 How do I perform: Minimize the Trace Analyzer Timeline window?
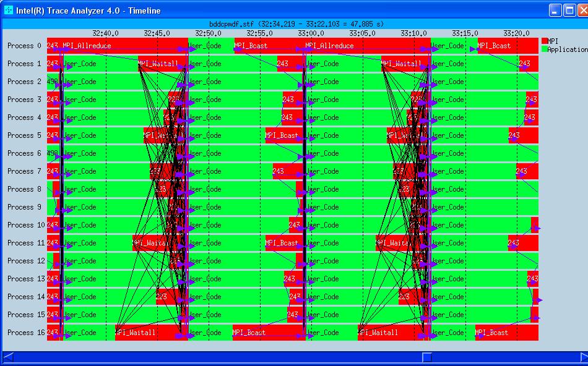(555, 10)
